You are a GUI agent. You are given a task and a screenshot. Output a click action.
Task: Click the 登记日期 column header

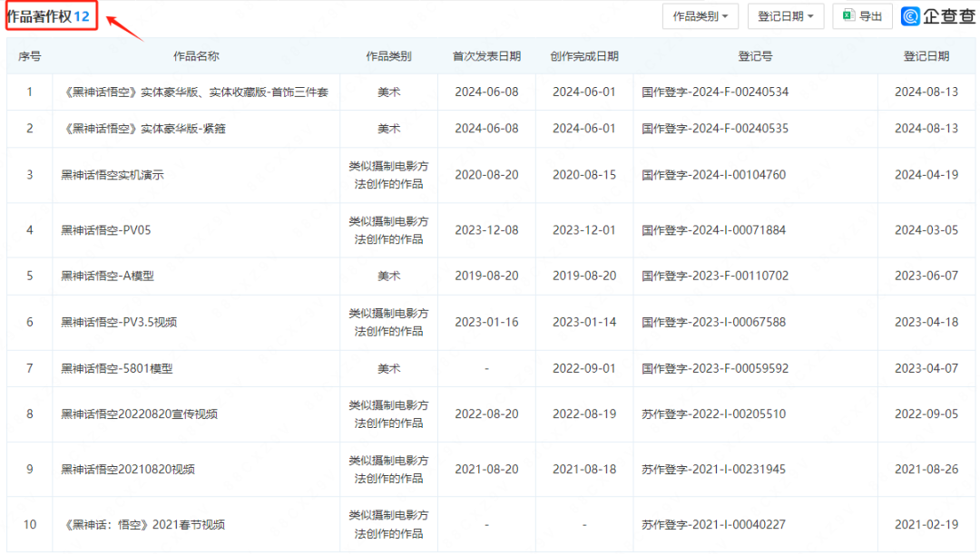pyautogui.click(x=926, y=55)
